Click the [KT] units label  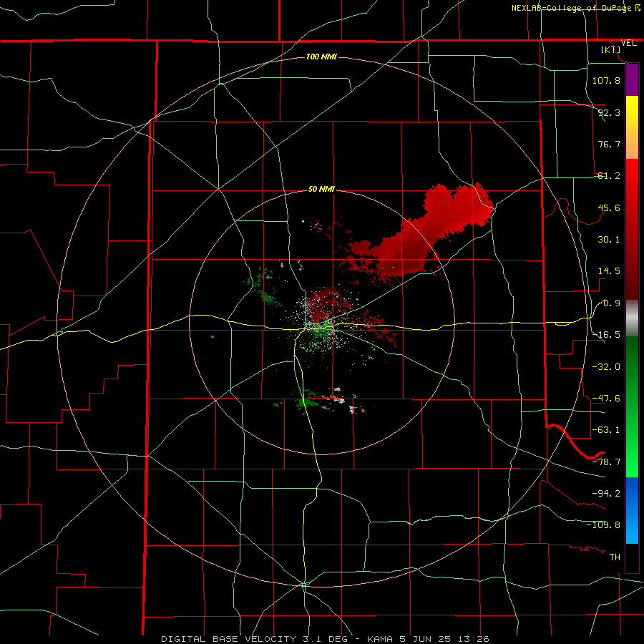click(611, 49)
